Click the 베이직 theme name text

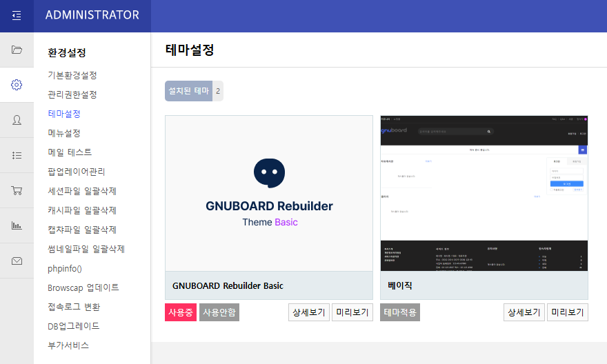point(400,285)
